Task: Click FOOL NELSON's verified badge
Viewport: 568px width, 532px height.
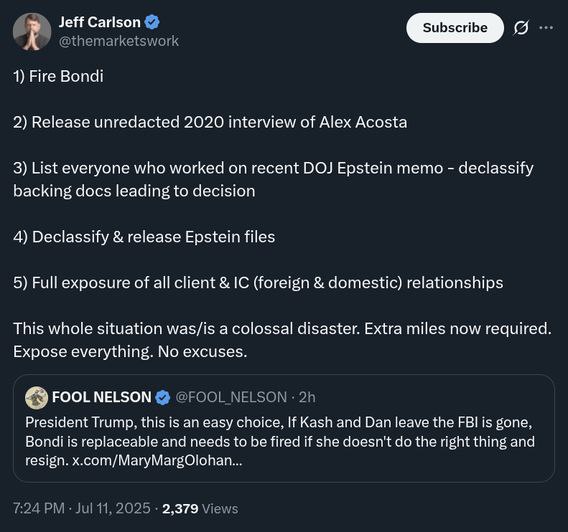Action: point(163,398)
